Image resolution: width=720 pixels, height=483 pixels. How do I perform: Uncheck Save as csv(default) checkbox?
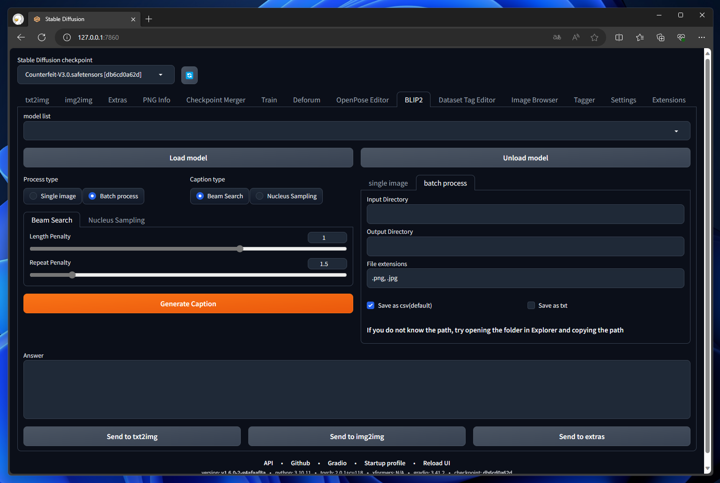click(371, 305)
